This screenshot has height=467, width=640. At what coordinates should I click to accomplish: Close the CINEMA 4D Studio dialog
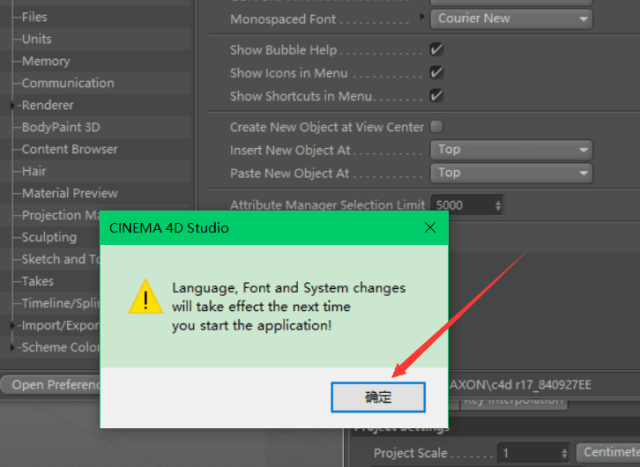point(430,228)
